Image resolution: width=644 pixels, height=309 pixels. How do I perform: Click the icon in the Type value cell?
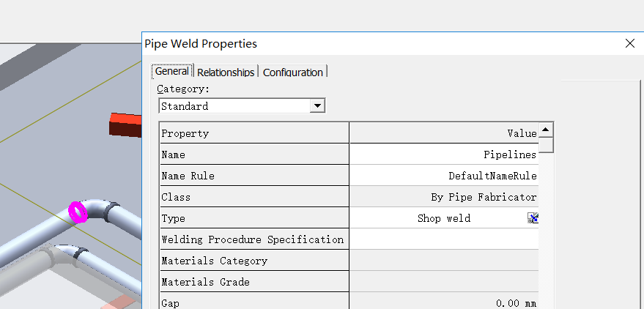pyautogui.click(x=533, y=218)
